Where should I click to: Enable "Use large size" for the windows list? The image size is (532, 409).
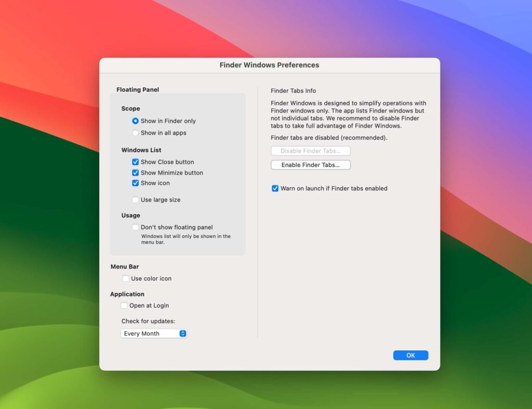135,200
